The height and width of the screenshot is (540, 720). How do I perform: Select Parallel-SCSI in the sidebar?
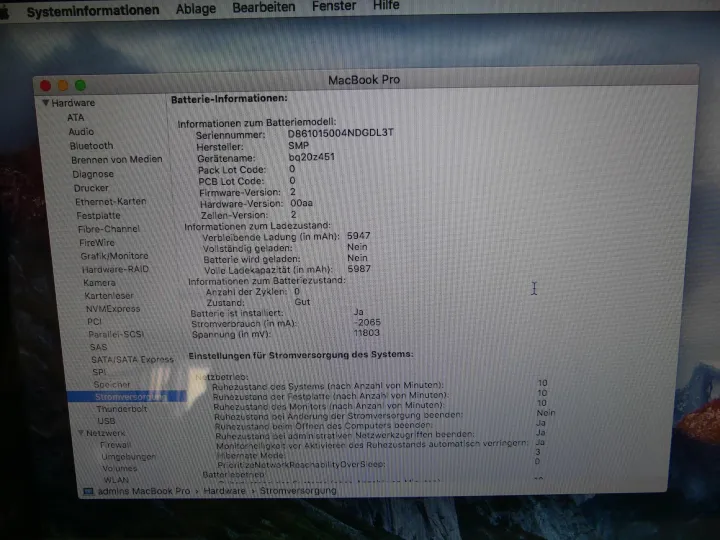point(116,334)
